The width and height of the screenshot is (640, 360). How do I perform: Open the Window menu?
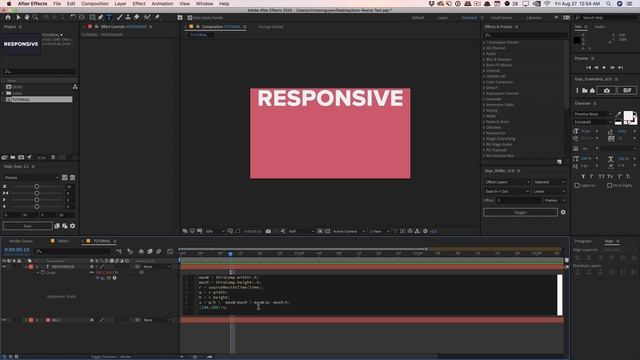click(204, 4)
